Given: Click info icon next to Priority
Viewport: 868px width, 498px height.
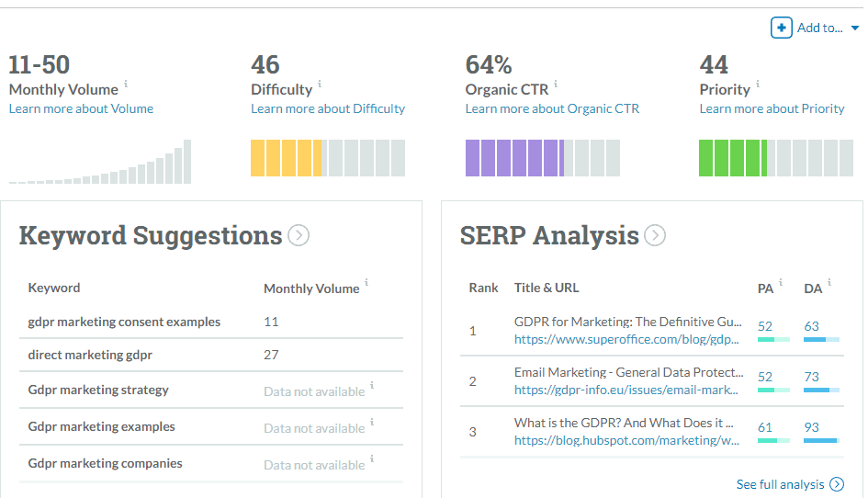Looking at the screenshot, I should 758,84.
